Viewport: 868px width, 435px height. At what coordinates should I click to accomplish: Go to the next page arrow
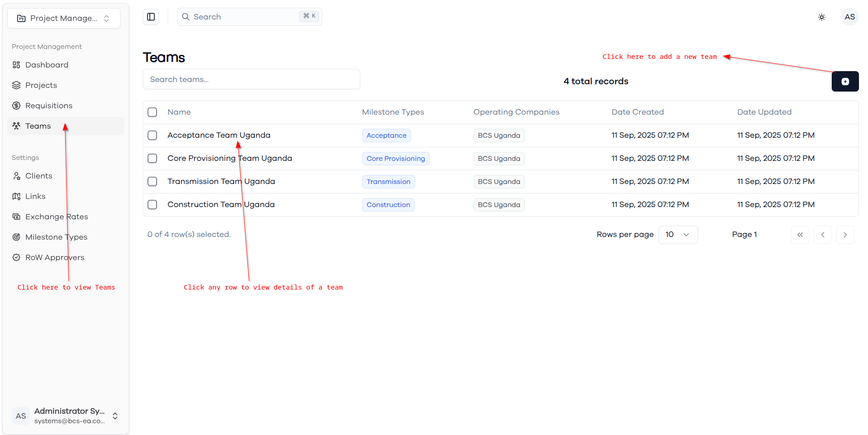pos(845,235)
